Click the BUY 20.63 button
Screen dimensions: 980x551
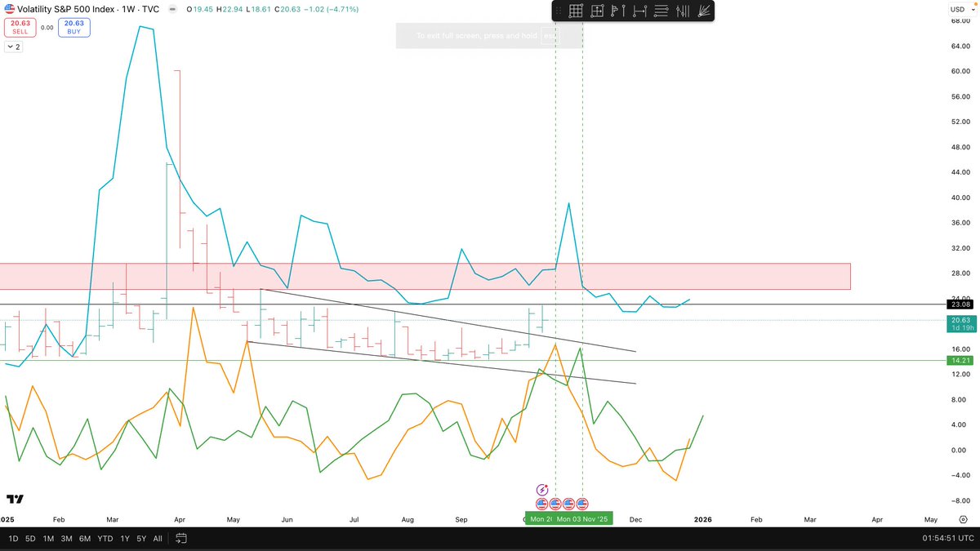coord(74,27)
